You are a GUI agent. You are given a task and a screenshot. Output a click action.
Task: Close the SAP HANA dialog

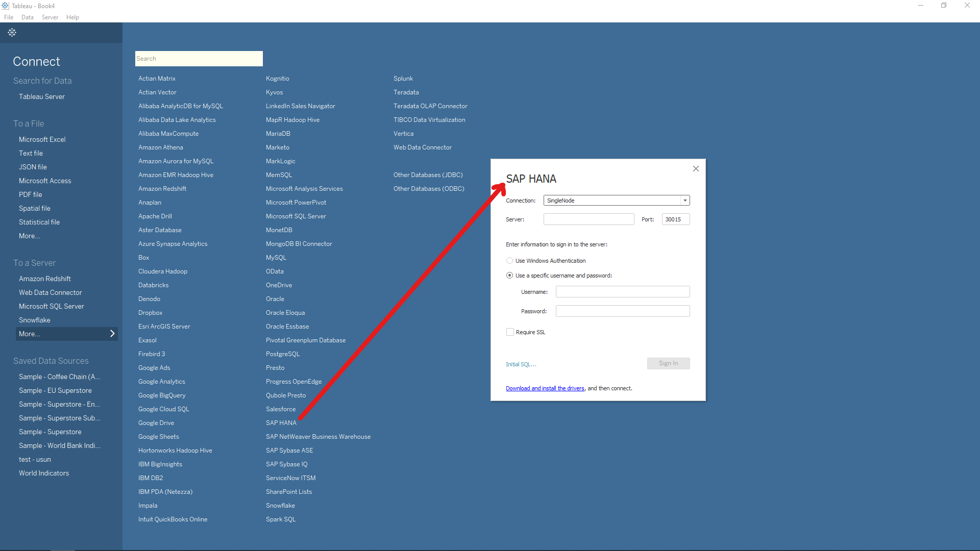point(696,169)
